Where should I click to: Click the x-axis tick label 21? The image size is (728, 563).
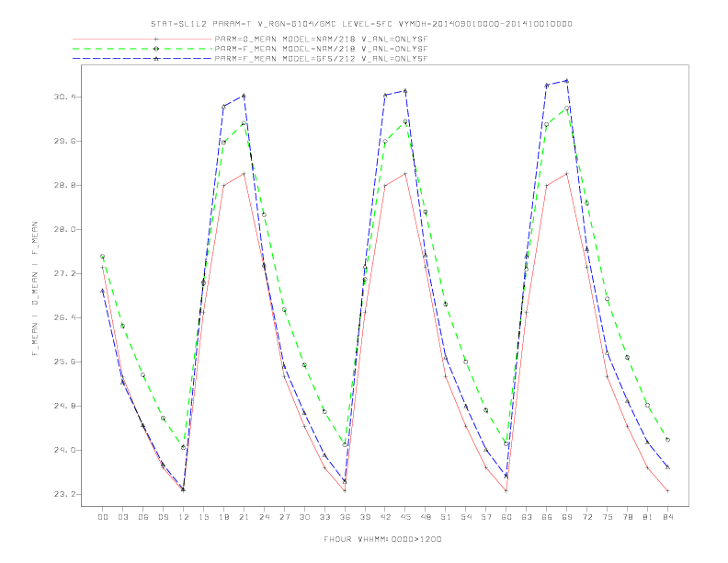pos(244,517)
